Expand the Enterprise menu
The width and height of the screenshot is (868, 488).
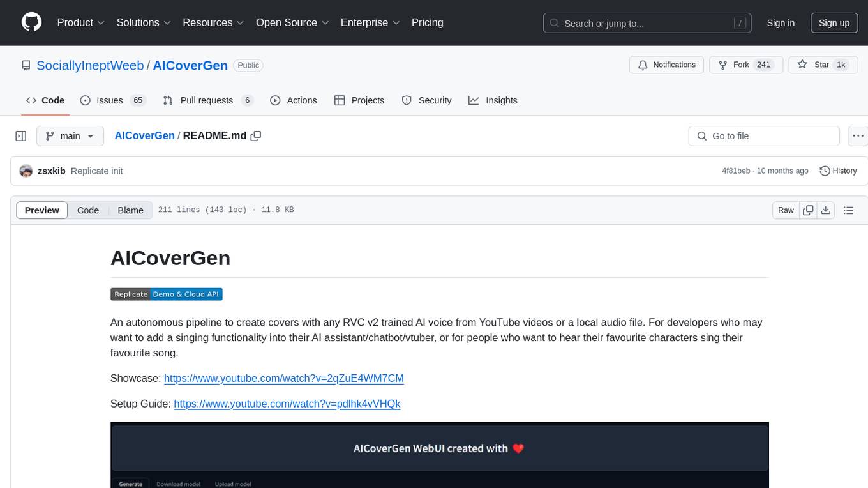tap(370, 22)
